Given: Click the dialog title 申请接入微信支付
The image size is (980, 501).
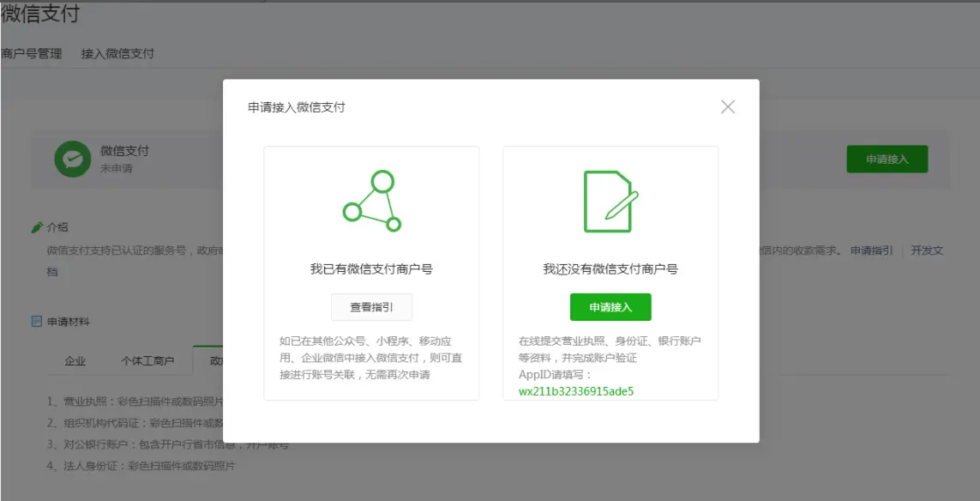Looking at the screenshot, I should (297, 107).
